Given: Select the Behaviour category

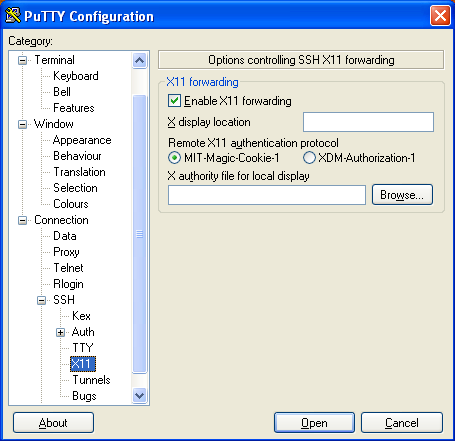Looking at the screenshot, I should [77, 156].
